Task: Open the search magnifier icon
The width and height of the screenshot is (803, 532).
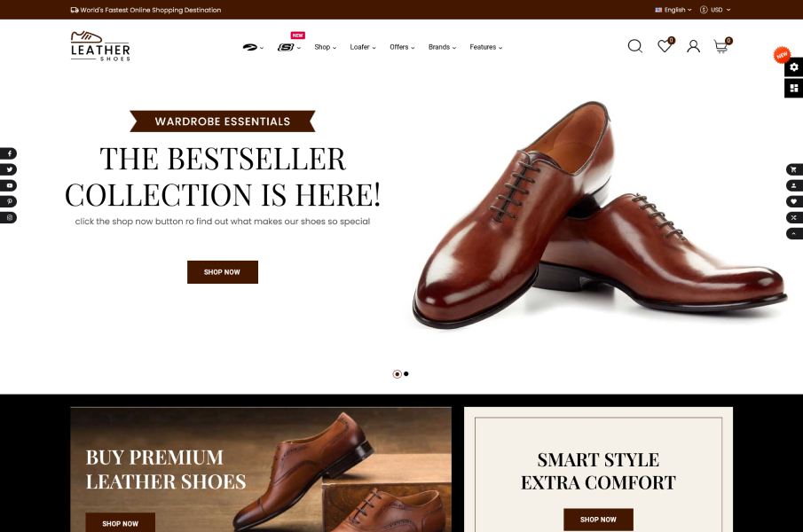Action: 635,46
